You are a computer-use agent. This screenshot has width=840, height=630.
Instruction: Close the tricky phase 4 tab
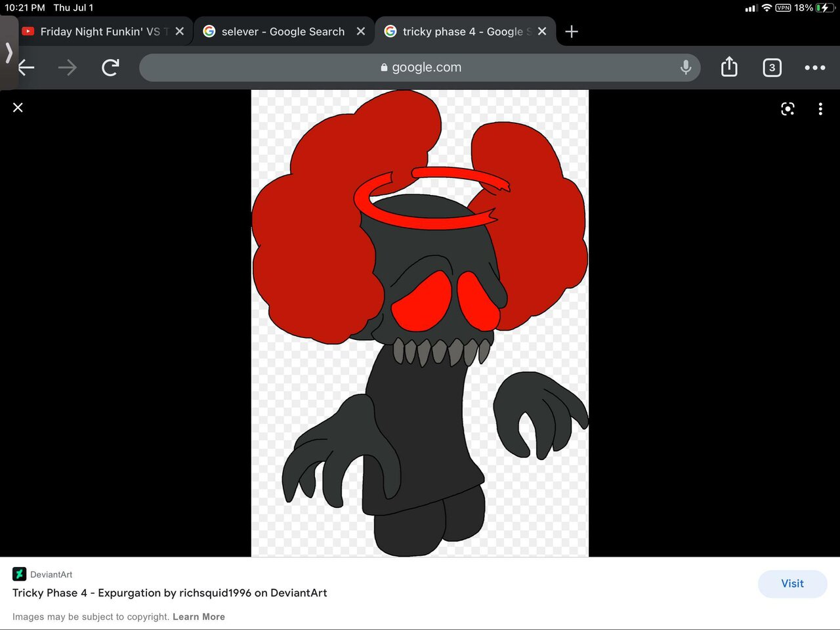click(x=542, y=31)
